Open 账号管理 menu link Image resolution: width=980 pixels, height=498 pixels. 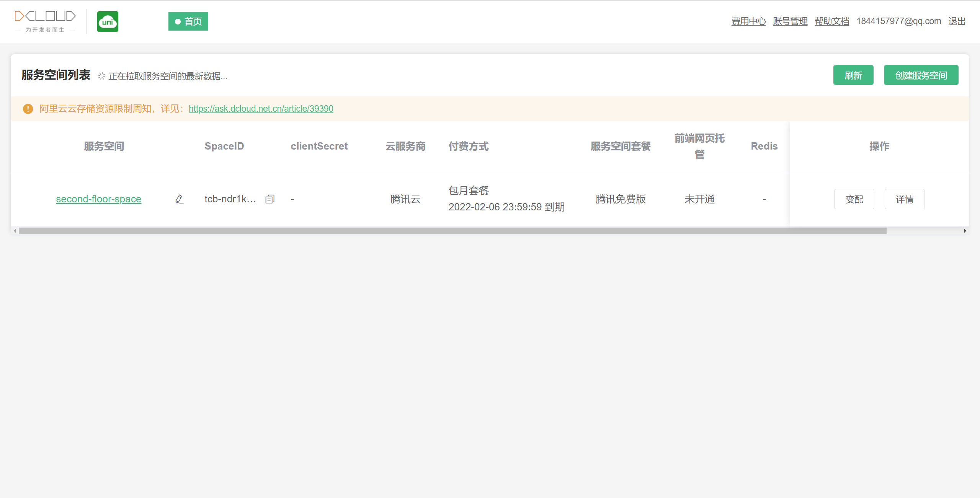tap(790, 21)
